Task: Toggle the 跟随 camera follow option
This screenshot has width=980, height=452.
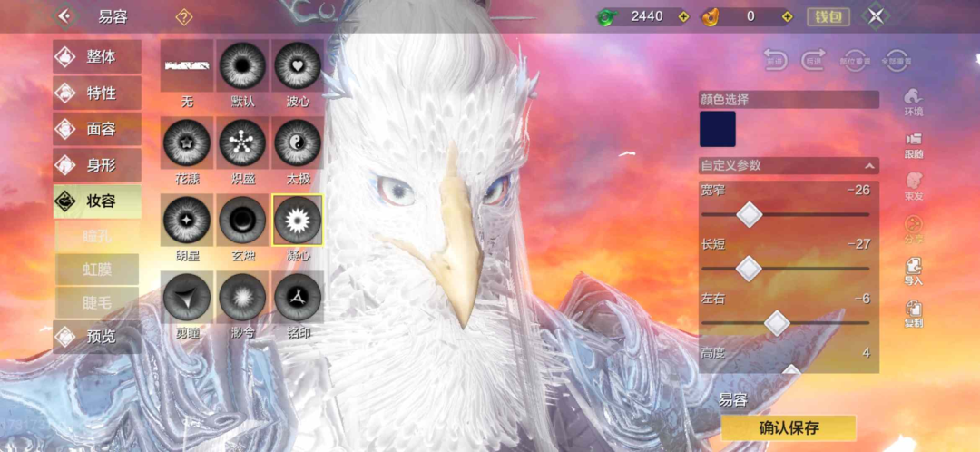Action: [x=913, y=144]
